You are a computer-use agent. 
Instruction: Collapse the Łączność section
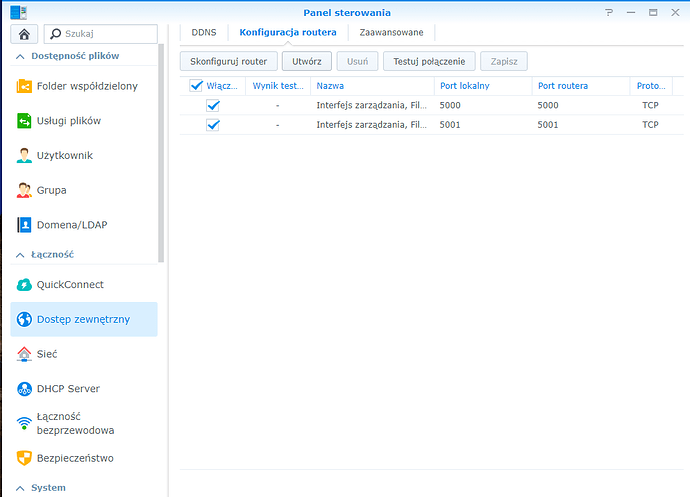point(20,255)
